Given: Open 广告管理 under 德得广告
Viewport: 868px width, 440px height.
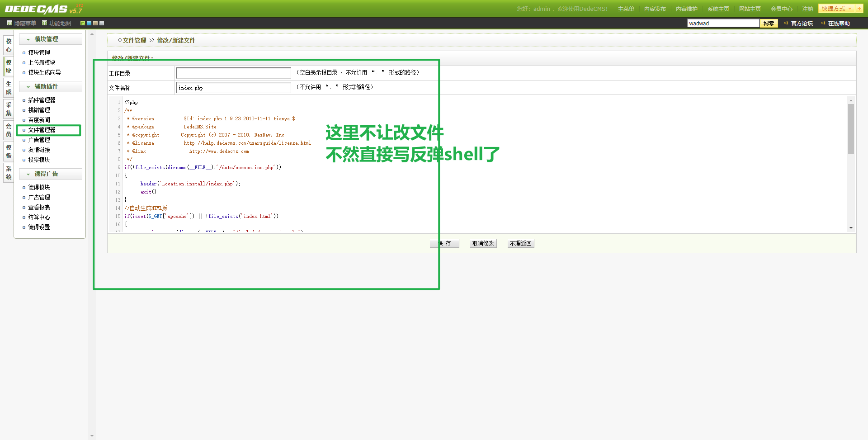Looking at the screenshot, I should click(39, 197).
